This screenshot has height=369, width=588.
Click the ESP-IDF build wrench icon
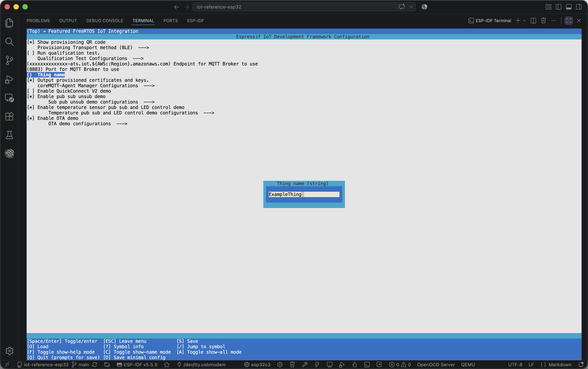point(305,365)
